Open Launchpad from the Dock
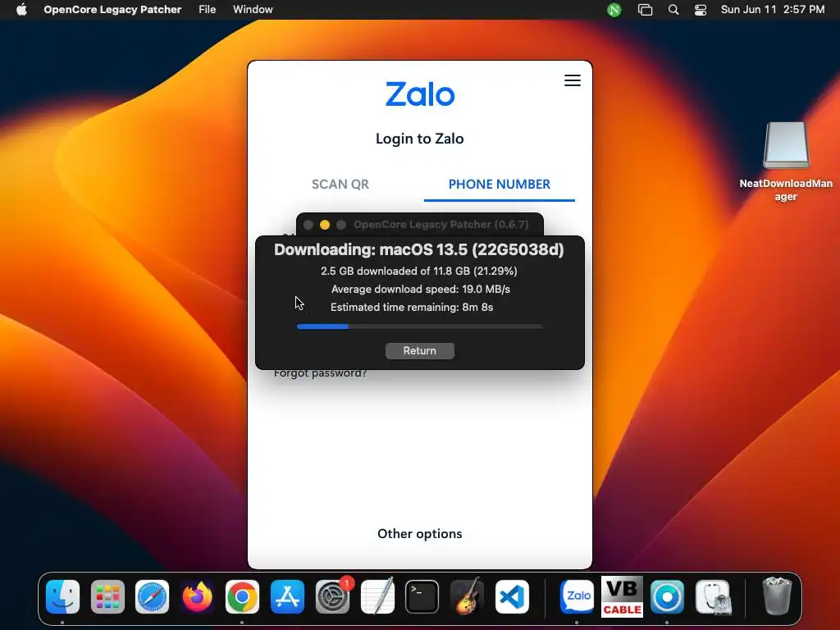This screenshot has height=630, width=840. pos(107,597)
